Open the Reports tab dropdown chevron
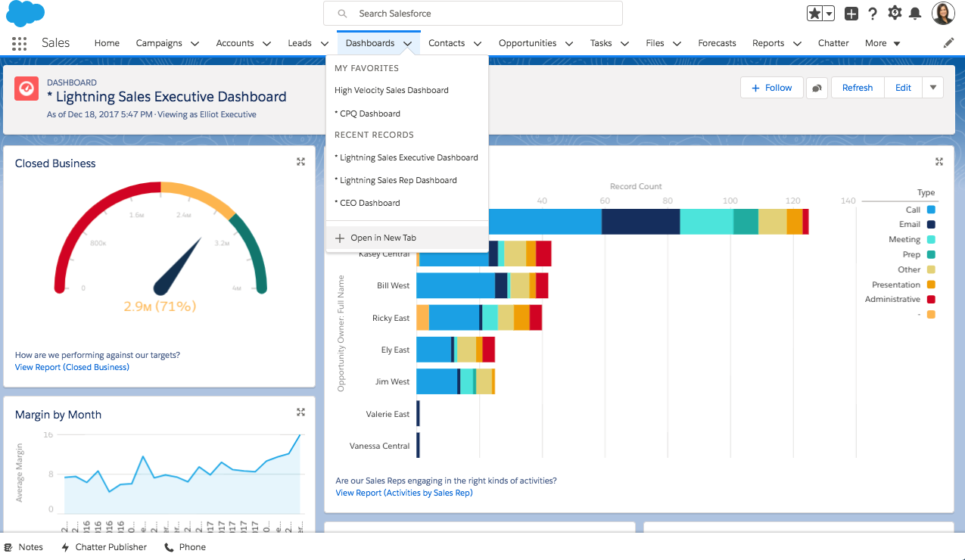Screen dimensions: 965x560 pyautogui.click(x=797, y=44)
